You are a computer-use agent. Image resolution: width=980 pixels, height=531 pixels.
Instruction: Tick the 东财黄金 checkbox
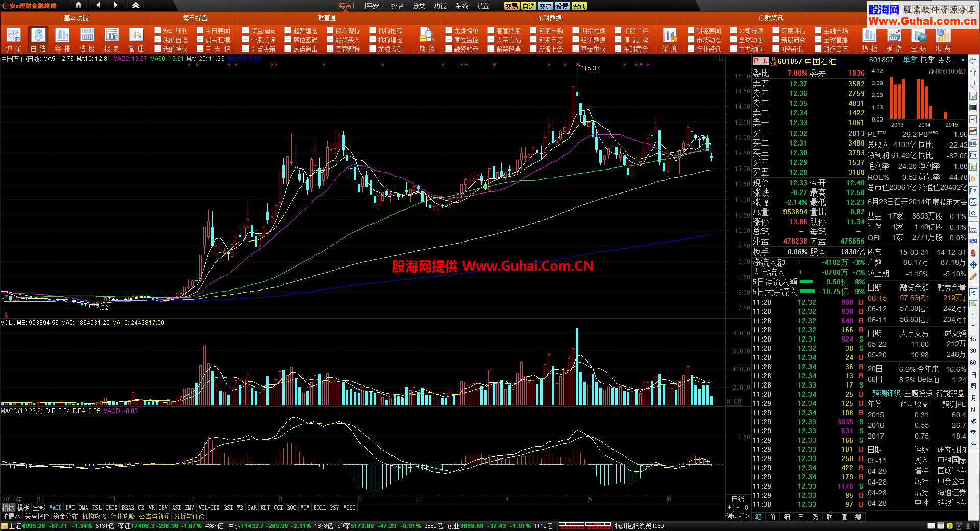(x=618, y=49)
